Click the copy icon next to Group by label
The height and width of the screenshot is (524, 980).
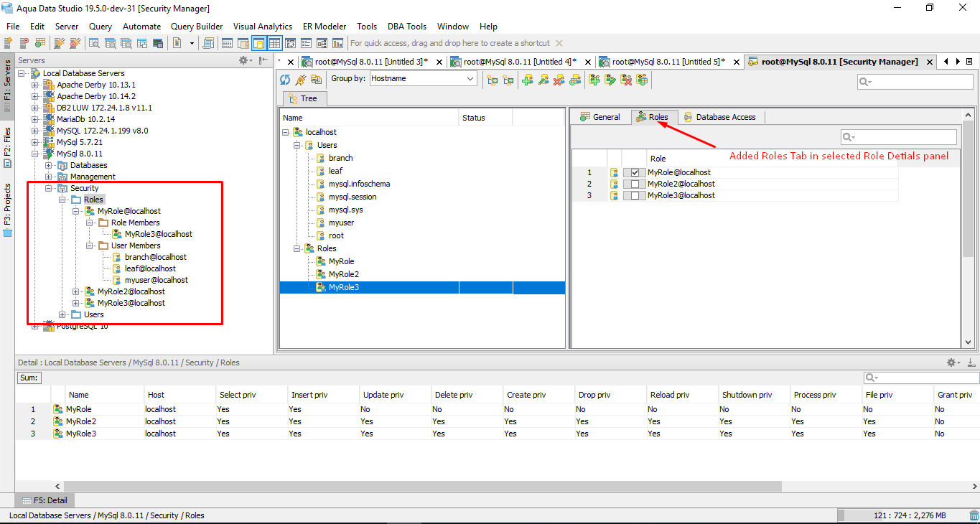pyautogui.click(x=317, y=80)
